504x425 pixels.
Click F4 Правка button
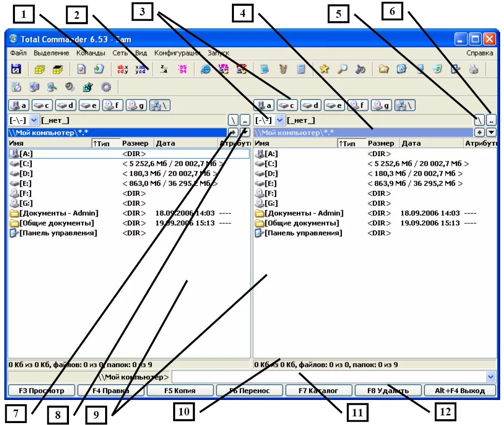coord(111,391)
